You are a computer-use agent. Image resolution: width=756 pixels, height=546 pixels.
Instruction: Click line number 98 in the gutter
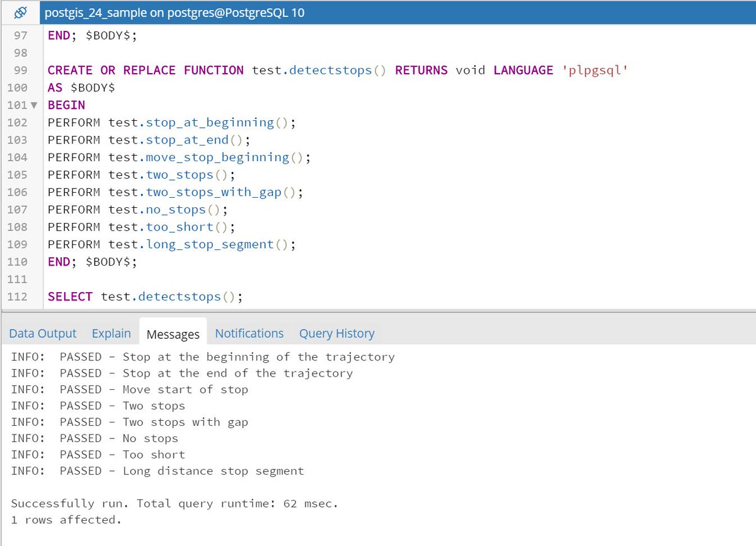pyautogui.click(x=20, y=53)
